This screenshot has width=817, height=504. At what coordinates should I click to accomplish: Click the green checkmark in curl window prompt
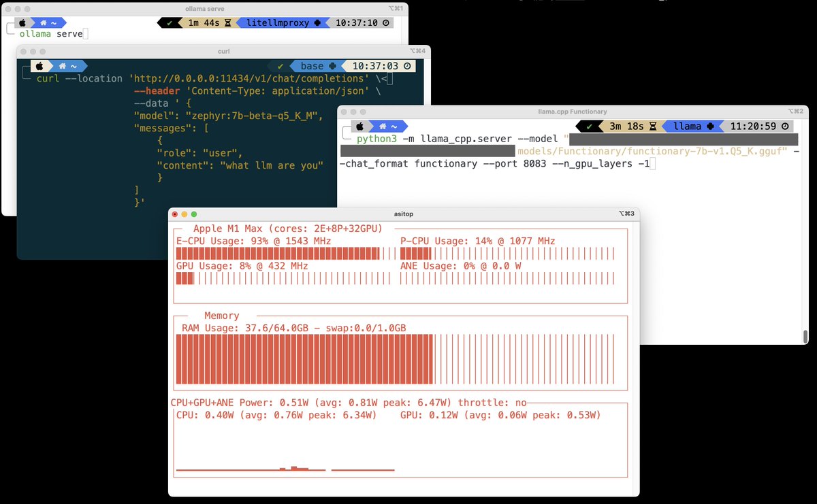point(280,66)
